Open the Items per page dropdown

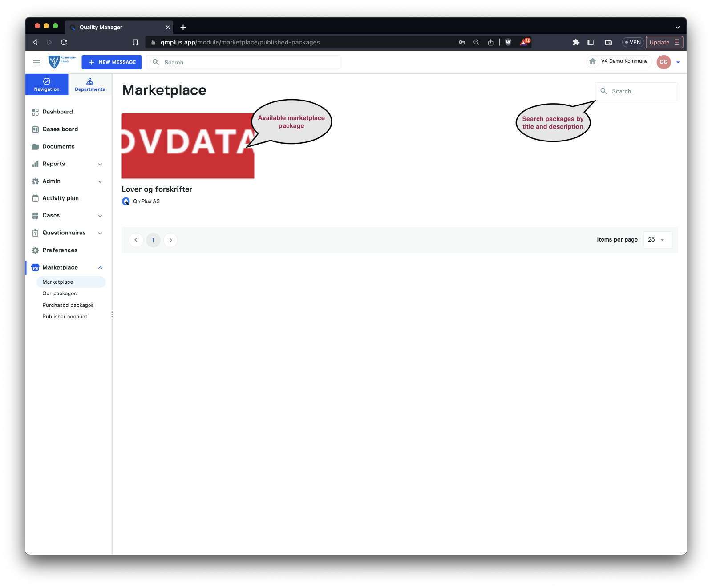click(x=657, y=240)
